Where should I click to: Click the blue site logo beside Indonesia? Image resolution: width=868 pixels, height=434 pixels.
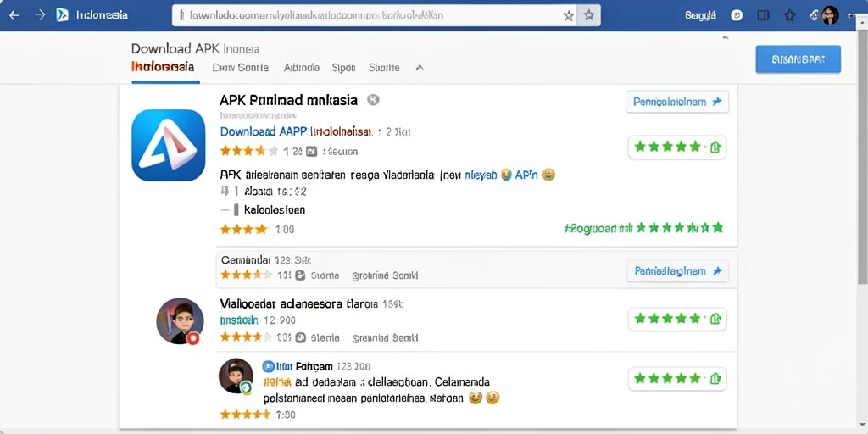click(x=63, y=15)
